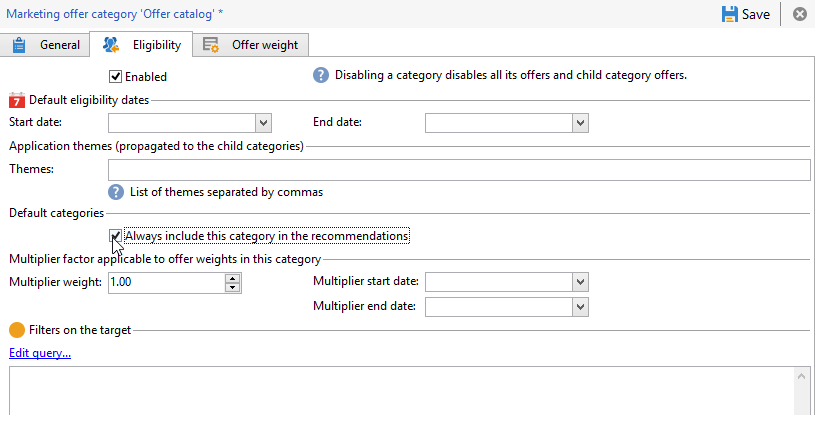Image resolution: width=827 pixels, height=427 pixels.
Task: Open the Start date dropdown
Action: click(263, 123)
